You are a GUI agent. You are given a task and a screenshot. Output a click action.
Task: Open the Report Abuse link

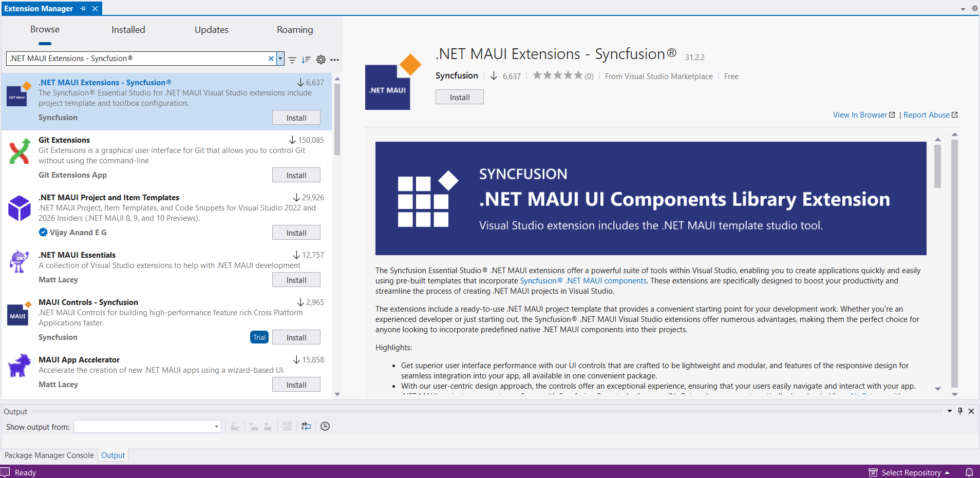930,115
